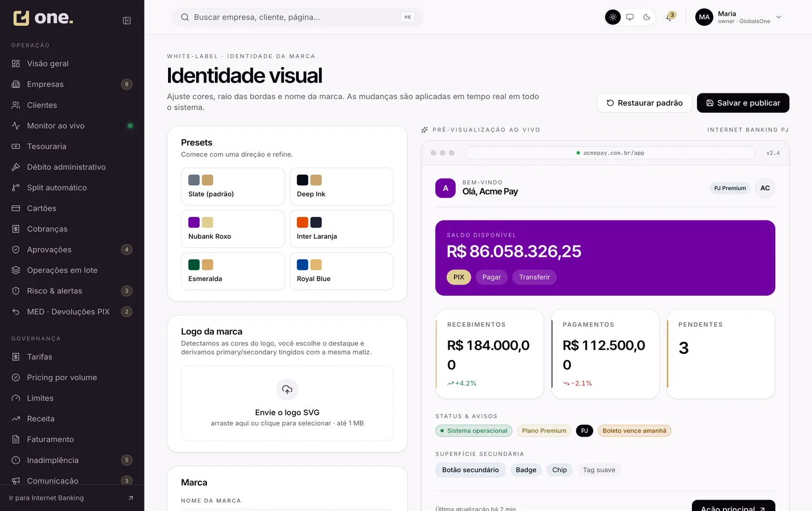Screen dimensions: 812x511
Task: Click the PIX button in preview
Action: pos(459,277)
